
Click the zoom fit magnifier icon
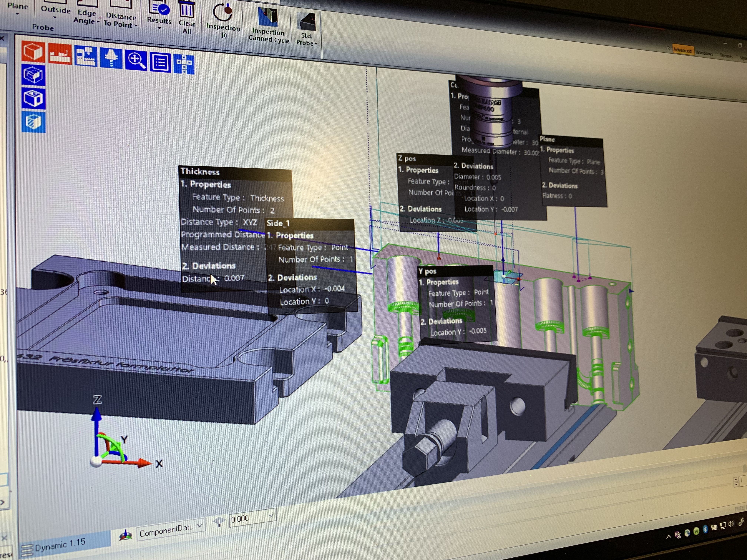(136, 60)
